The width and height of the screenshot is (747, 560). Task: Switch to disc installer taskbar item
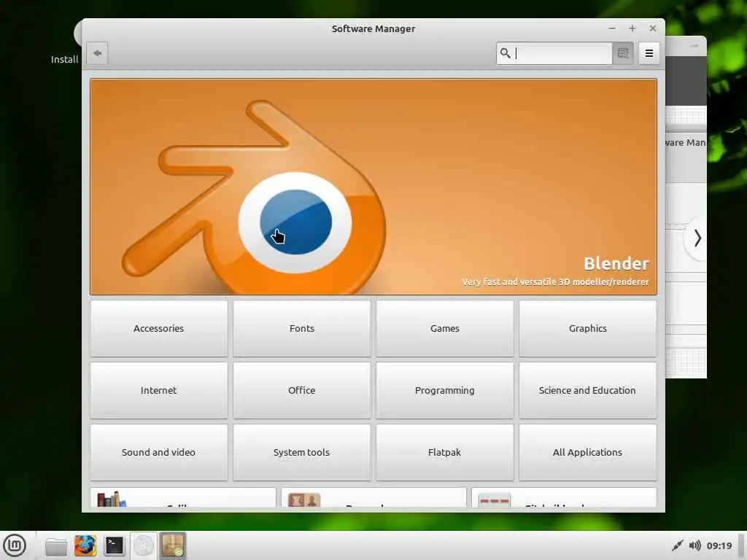coord(144,545)
